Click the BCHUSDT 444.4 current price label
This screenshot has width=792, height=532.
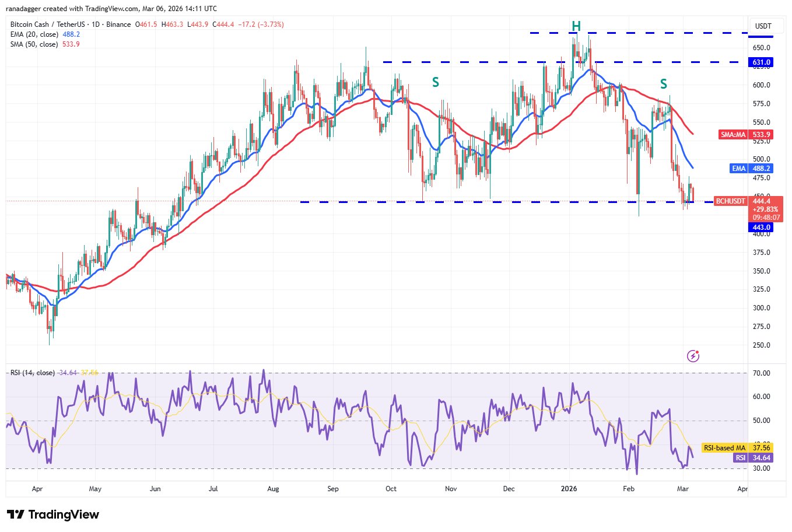tap(748, 201)
